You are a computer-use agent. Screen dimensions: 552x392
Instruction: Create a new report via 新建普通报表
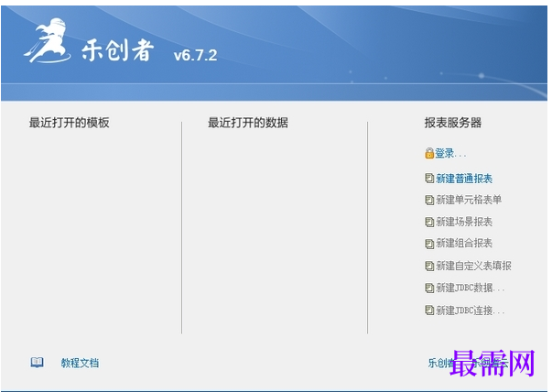pyautogui.click(x=464, y=179)
